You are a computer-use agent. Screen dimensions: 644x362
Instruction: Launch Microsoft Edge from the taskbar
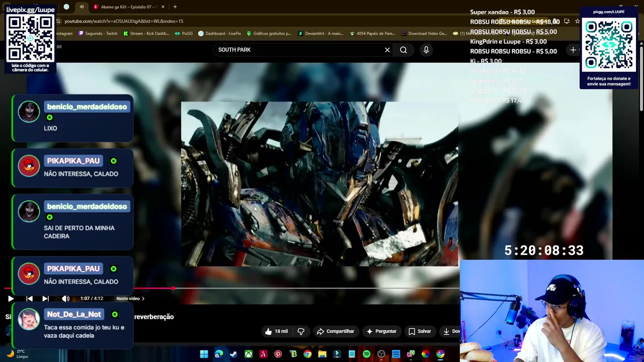(219, 354)
